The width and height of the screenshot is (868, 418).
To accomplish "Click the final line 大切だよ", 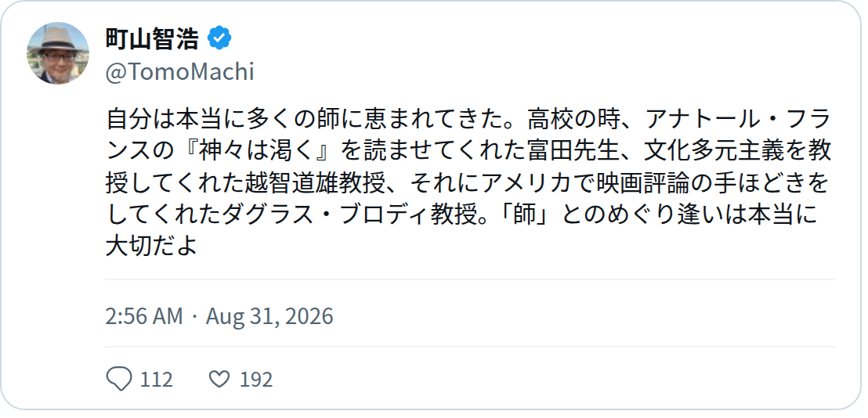I will pos(152,247).
